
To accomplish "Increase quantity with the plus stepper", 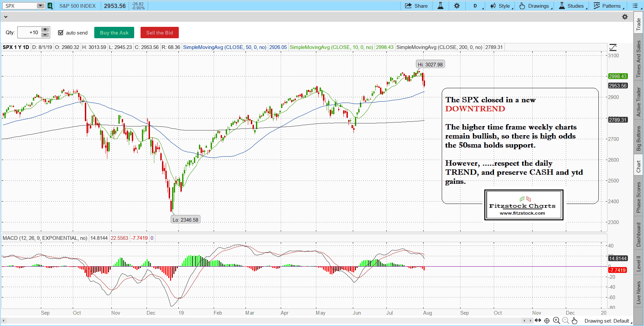I will click(45, 30).
